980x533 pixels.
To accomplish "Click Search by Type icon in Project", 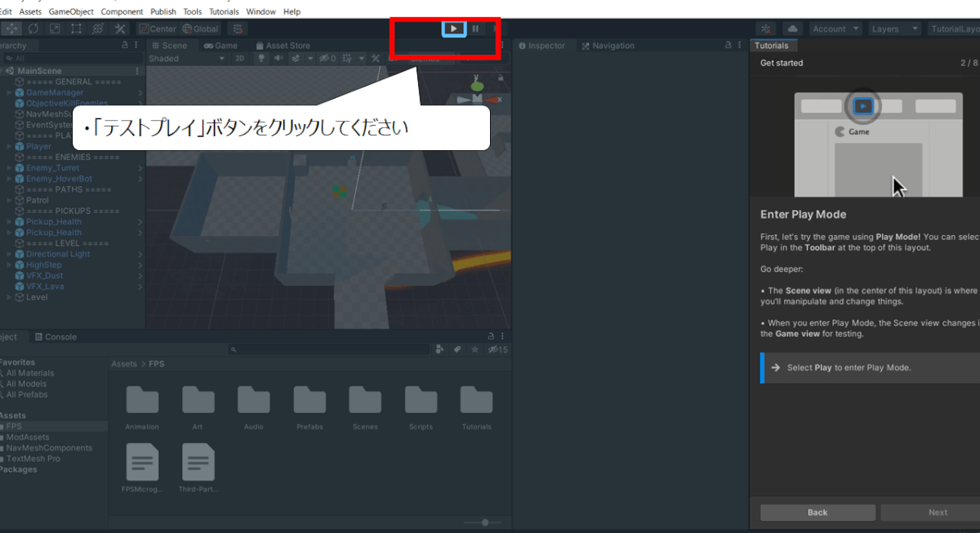I will point(440,349).
